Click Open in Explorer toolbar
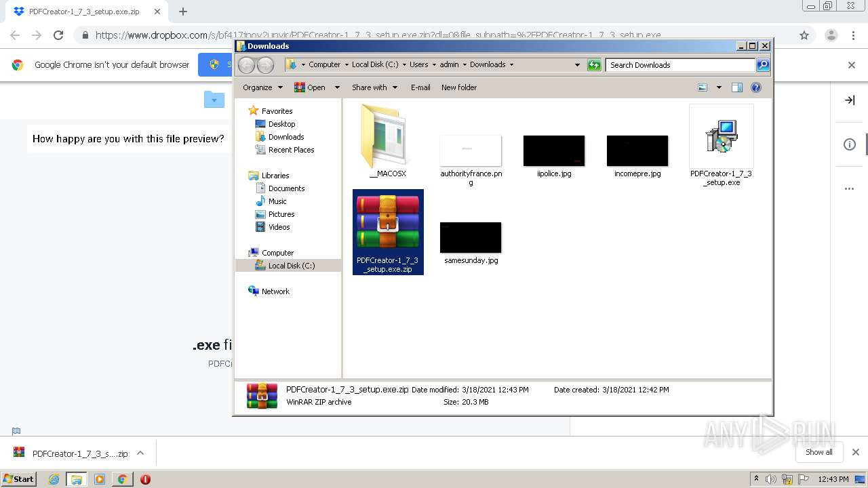 pos(310,87)
